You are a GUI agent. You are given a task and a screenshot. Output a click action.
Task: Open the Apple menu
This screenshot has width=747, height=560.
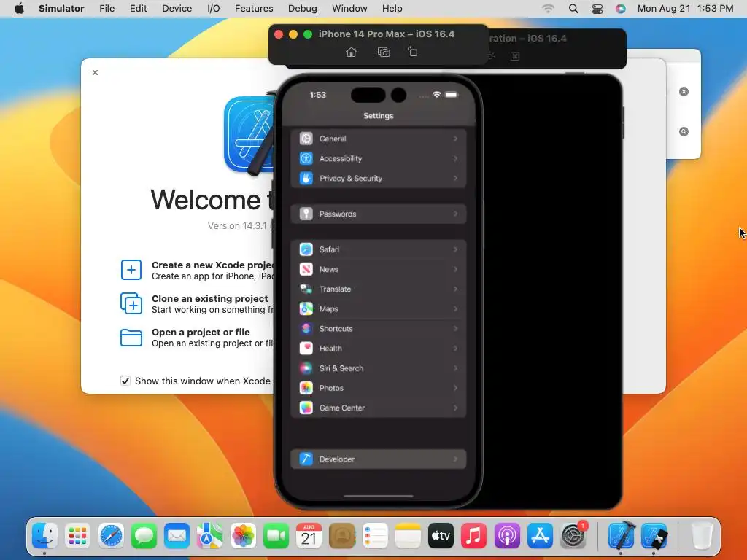[x=19, y=9]
